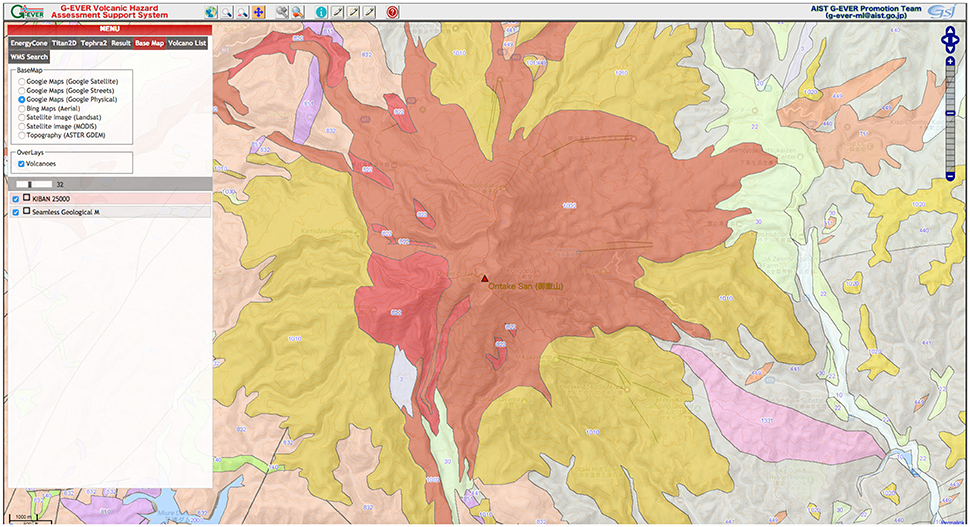This screenshot has height=527, width=970.
Task: Open the Titan2D tab
Action: [x=64, y=43]
